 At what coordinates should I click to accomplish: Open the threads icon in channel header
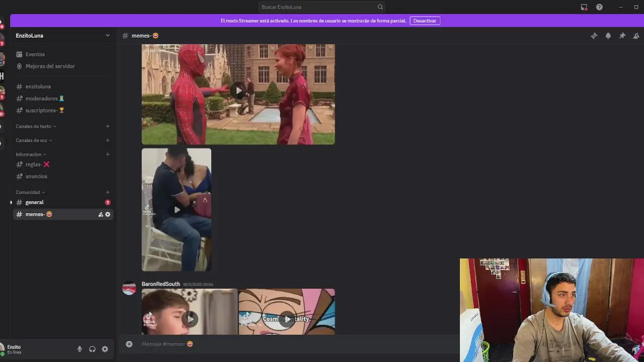594,36
